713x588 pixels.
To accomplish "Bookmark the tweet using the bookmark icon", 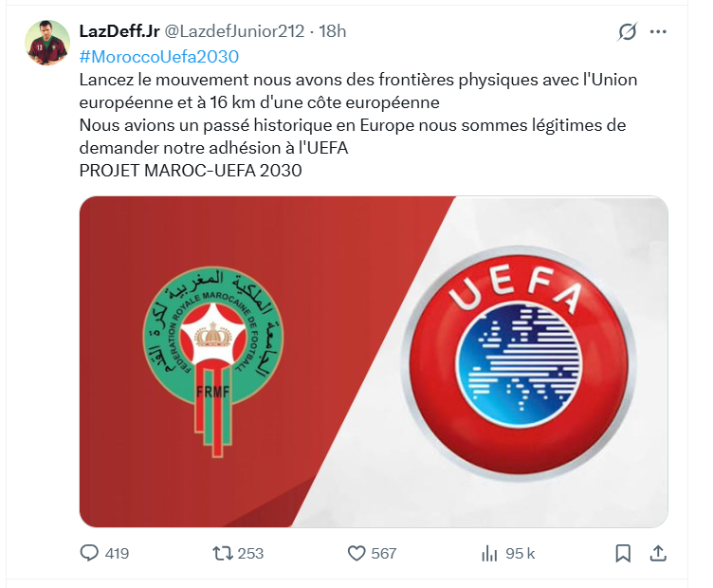I will (623, 554).
